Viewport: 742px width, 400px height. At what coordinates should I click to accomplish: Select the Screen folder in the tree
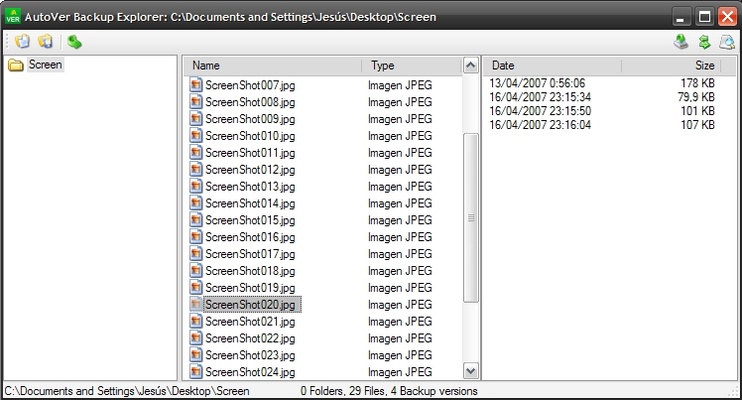click(45, 64)
